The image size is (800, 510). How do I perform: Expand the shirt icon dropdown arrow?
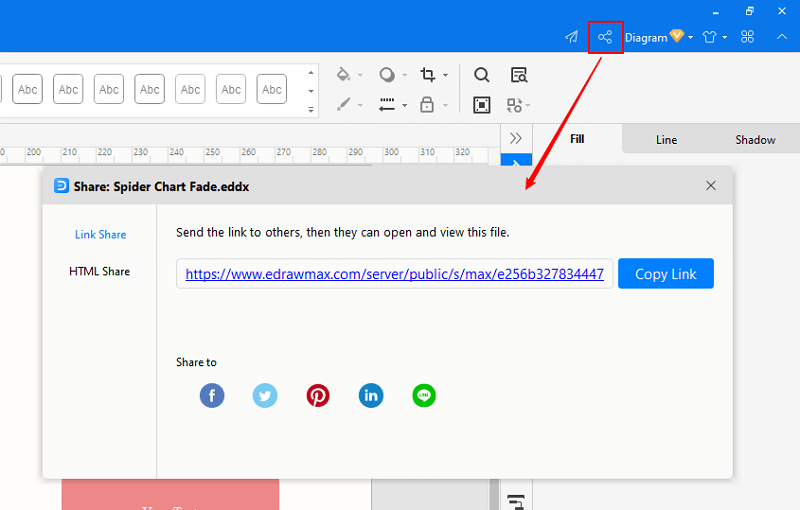[x=724, y=37]
